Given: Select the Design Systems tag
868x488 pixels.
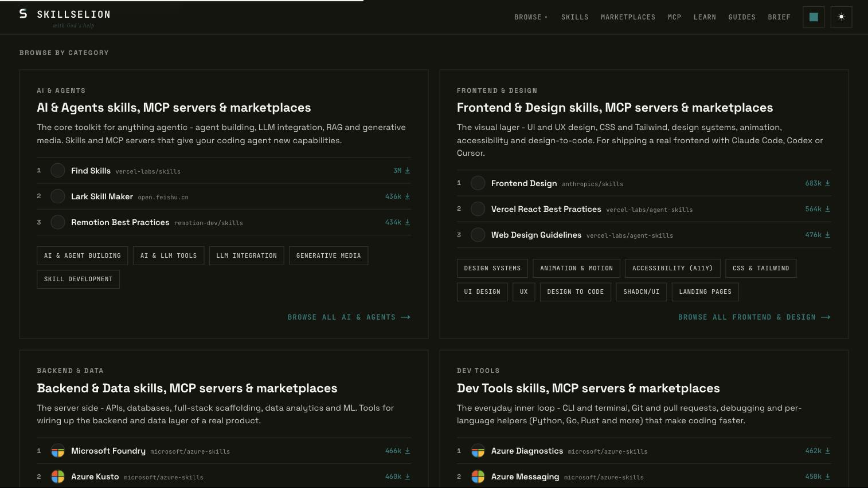Looking at the screenshot, I should pyautogui.click(x=492, y=268).
